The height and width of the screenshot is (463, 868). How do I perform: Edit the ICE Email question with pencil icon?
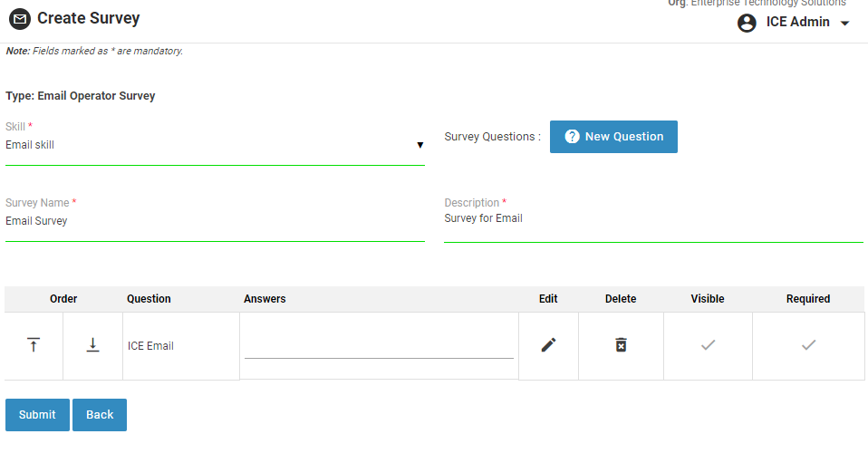[548, 345]
